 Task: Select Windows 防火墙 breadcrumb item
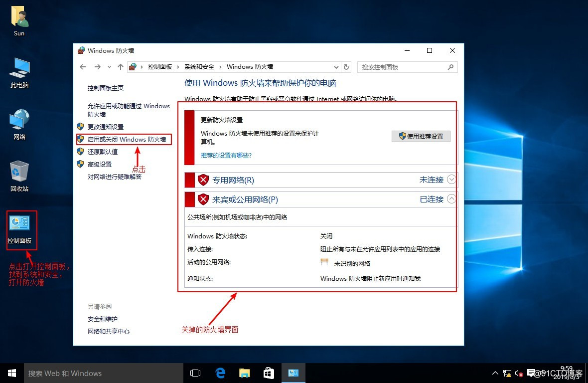point(250,67)
